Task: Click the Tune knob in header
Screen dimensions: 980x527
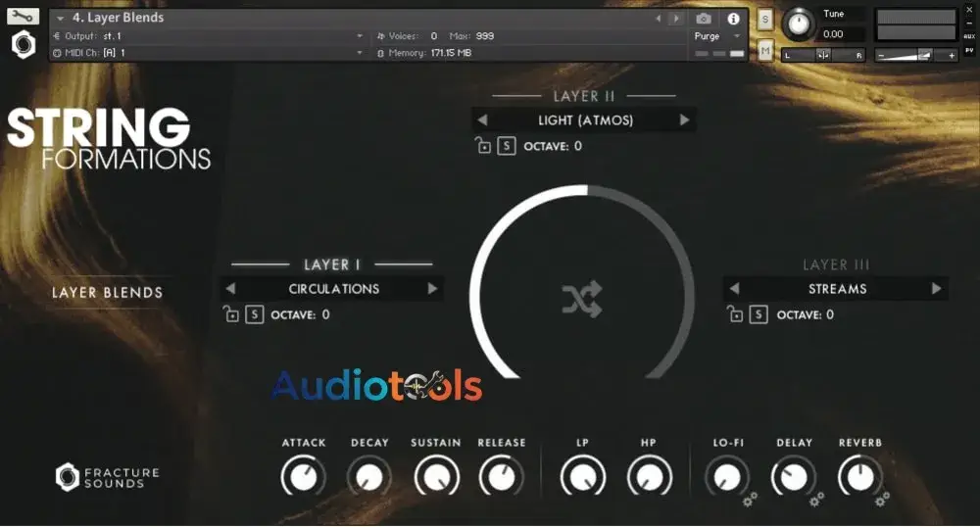Action: pos(798,24)
